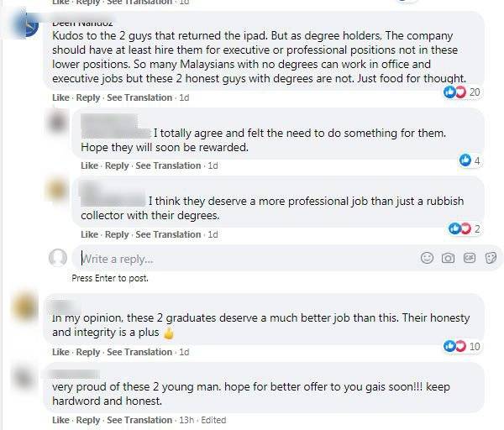View the 2 reactions on rubbish collector reply
The image size is (504, 430).
(465, 228)
